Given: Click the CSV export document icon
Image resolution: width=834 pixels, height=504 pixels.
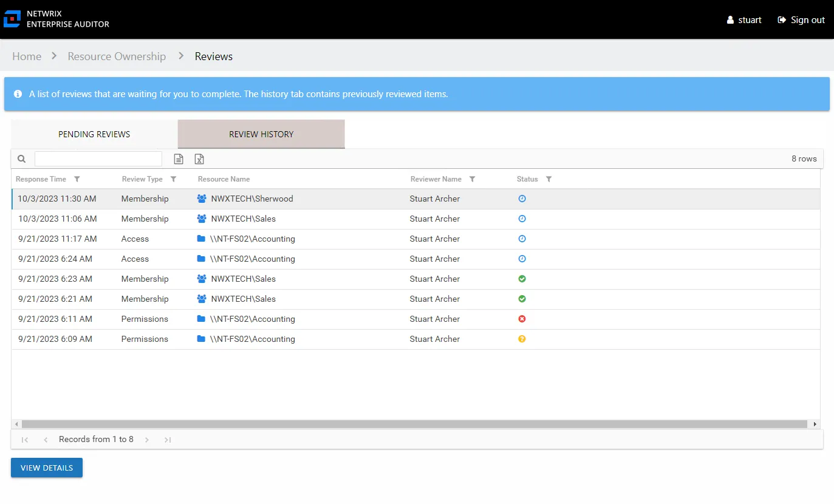Looking at the screenshot, I should point(179,159).
